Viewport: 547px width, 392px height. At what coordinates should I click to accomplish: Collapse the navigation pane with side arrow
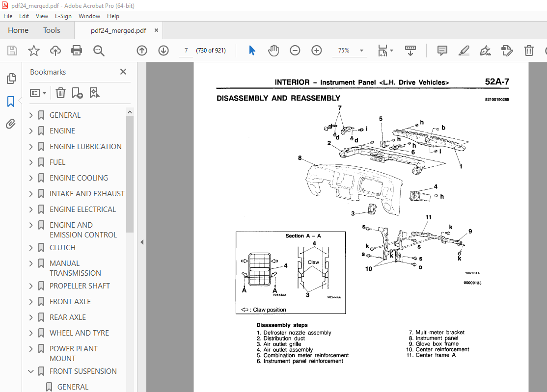click(142, 242)
